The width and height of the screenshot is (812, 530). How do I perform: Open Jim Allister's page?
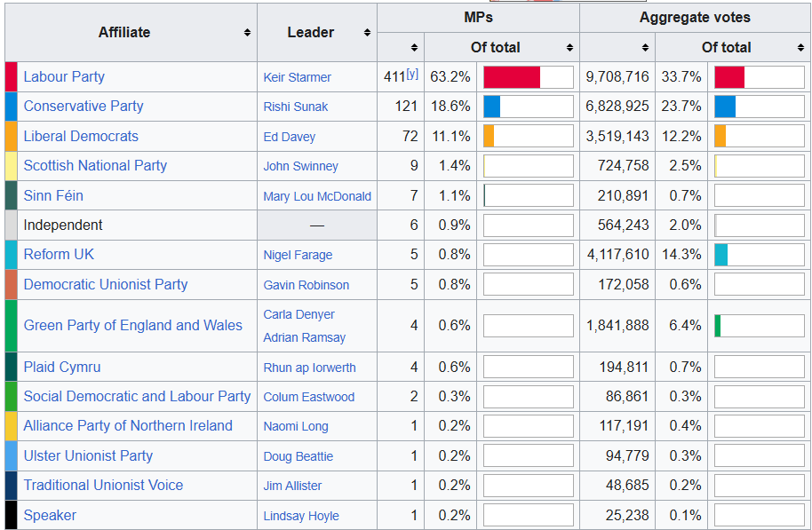pyautogui.click(x=292, y=486)
